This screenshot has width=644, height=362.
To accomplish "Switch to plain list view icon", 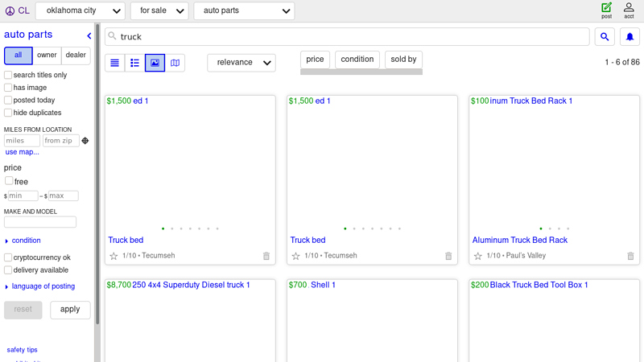I will click(115, 63).
